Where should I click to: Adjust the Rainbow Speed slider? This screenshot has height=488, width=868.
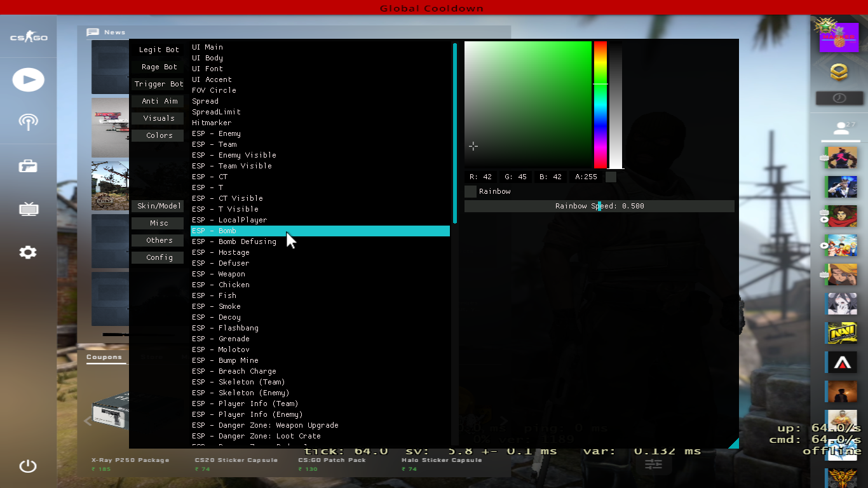599,206
